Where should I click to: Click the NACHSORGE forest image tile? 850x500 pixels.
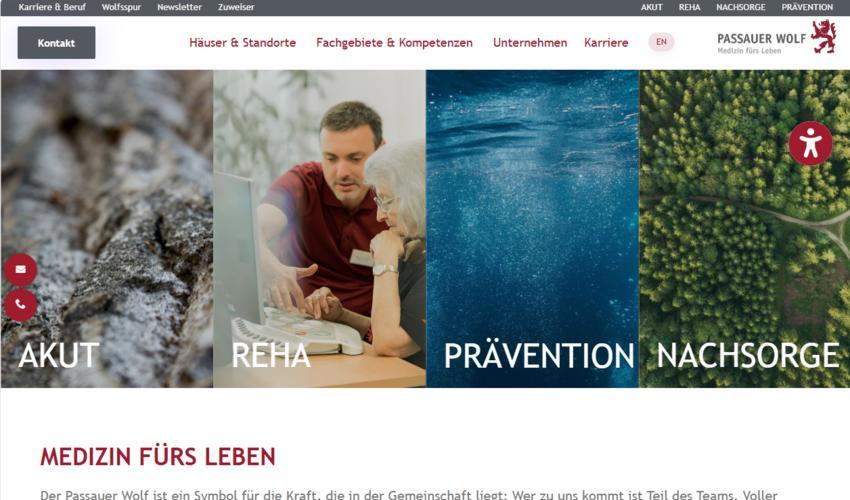pyautogui.click(x=744, y=229)
